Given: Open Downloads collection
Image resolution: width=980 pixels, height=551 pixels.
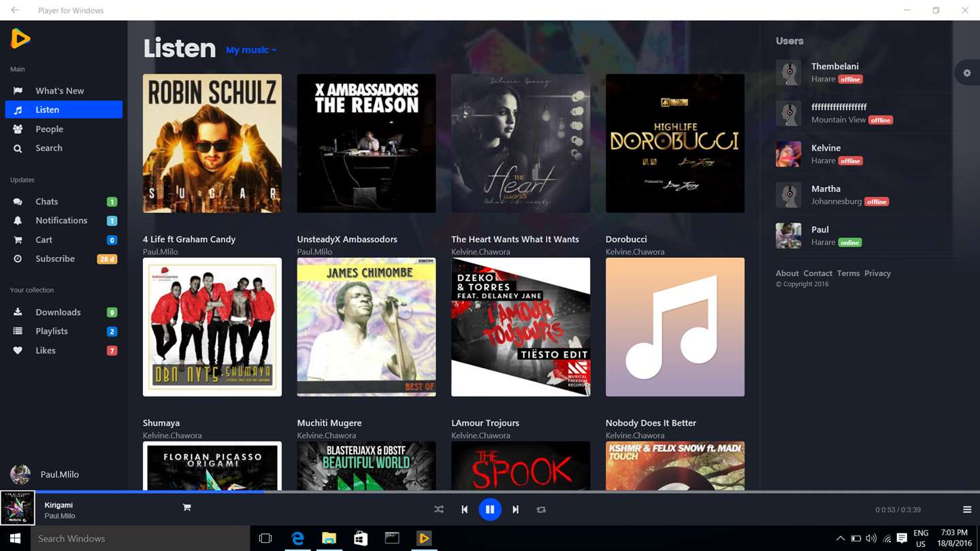Looking at the screenshot, I should click(x=63, y=312).
